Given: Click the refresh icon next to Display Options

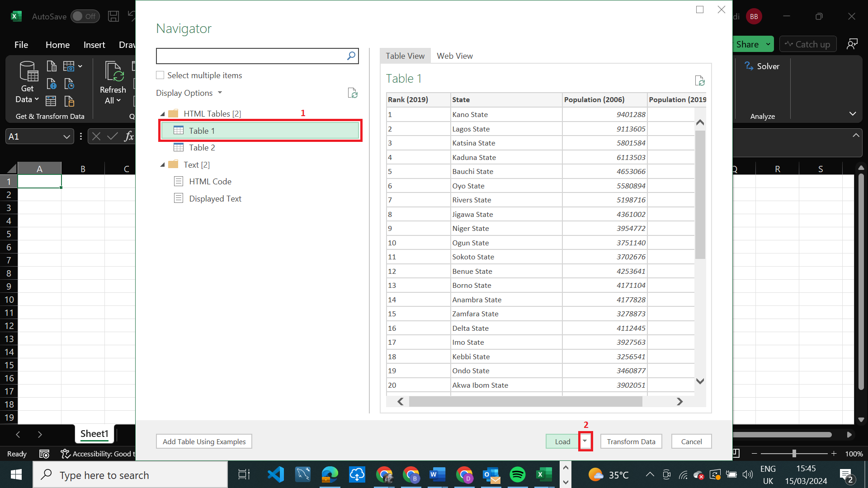Looking at the screenshot, I should [353, 93].
